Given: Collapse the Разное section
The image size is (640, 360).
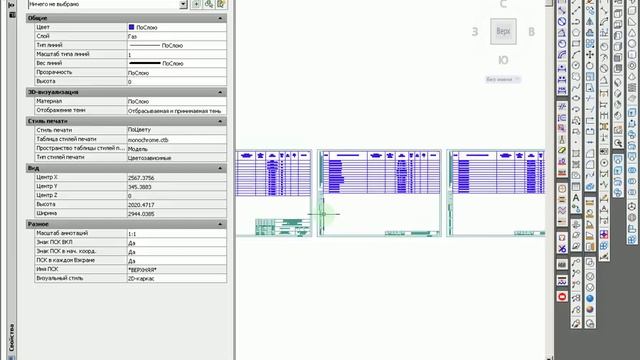Looking at the screenshot, I should [x=220, y=224].
